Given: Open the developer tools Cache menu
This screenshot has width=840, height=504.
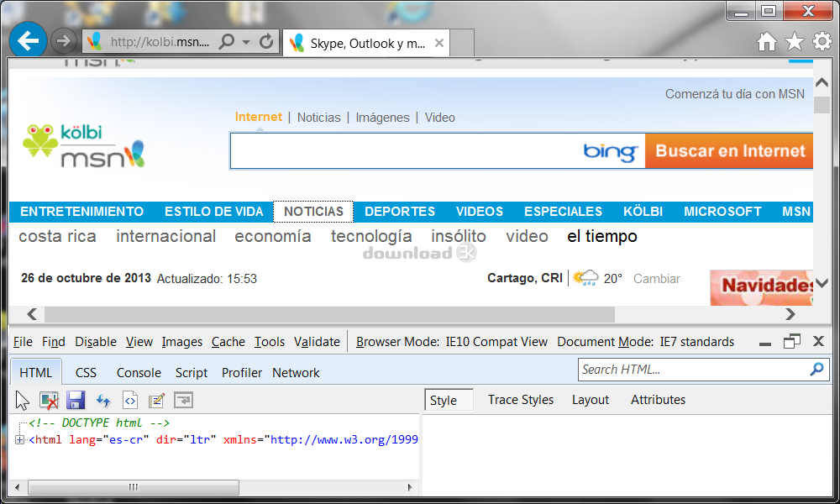Looking at the screenshot, I should pos(228,342).
